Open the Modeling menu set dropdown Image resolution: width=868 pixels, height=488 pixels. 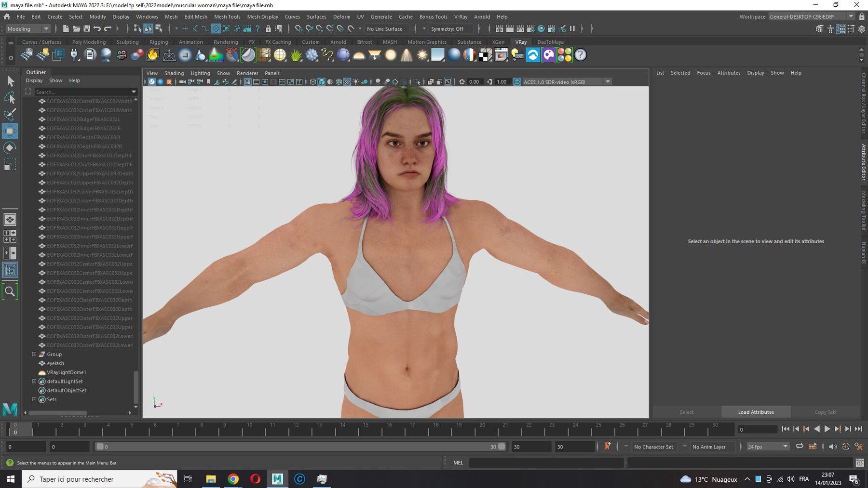[28, 29]
